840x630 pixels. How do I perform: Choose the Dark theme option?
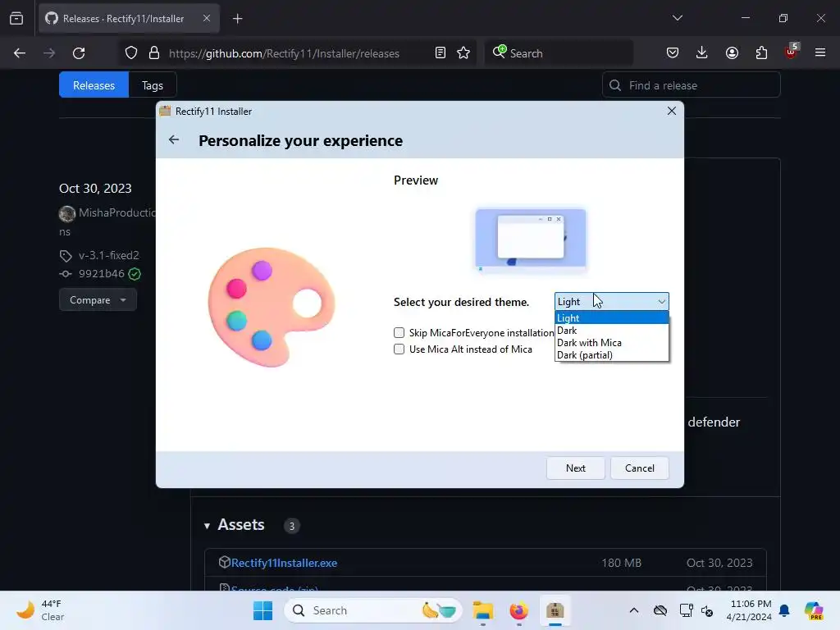[611, 331]
